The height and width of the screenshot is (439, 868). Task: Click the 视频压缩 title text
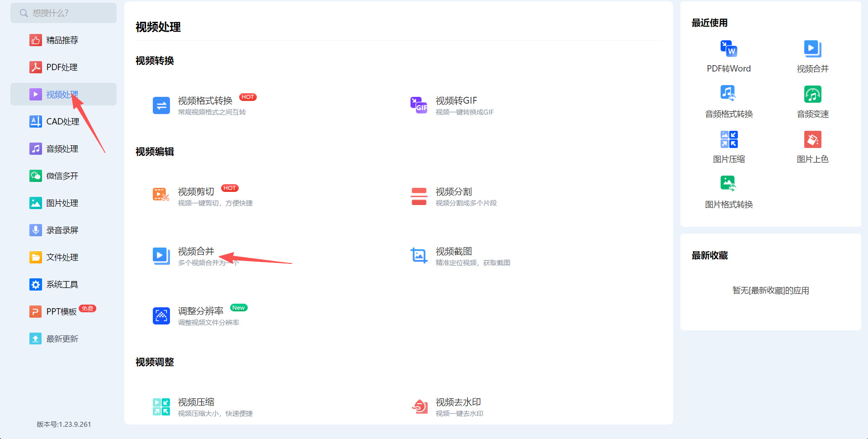(196, 402)
